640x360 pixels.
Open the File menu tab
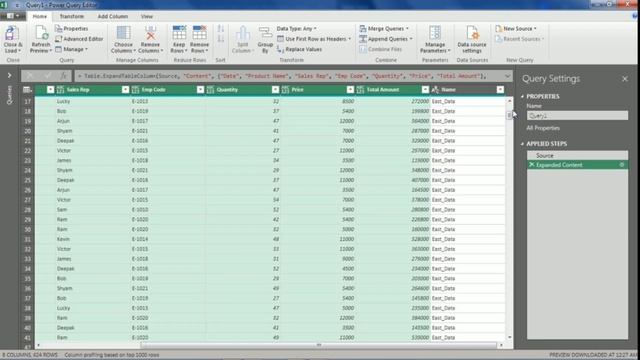(x=12, y=16)
